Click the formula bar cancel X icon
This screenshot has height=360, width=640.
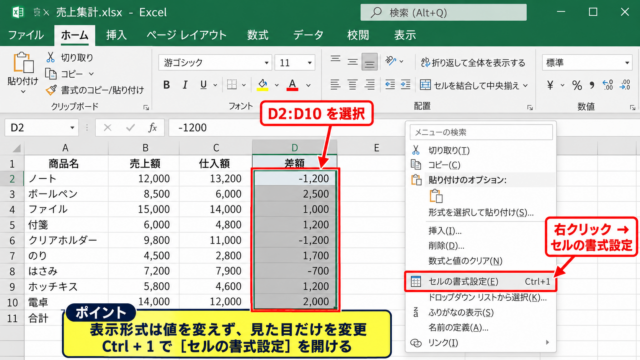(107, 128)
